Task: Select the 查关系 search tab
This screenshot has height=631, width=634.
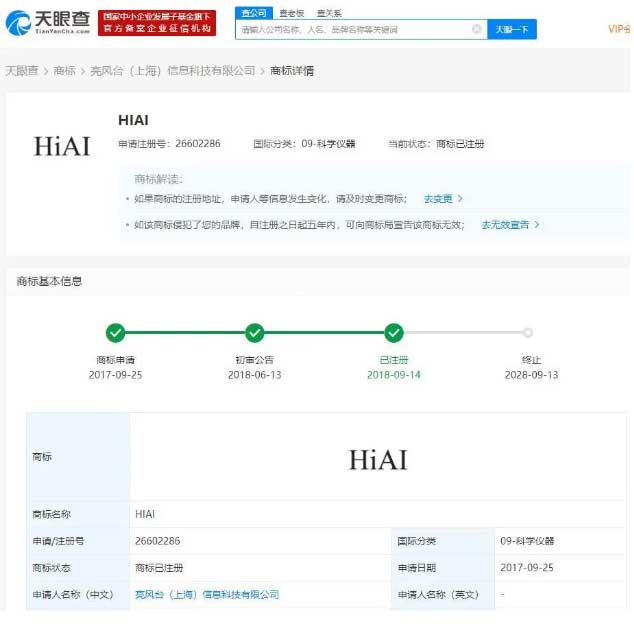Action: click(x=329, y=13)
